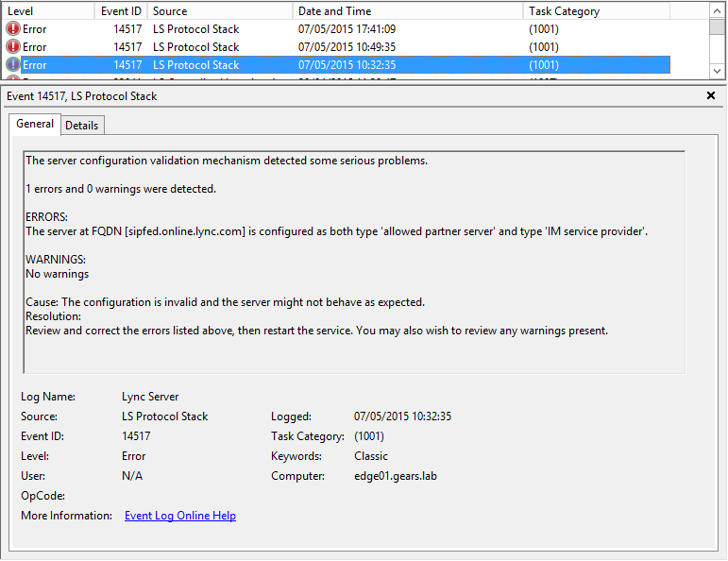Select the event logged at 07/05/2015 10:49:35
This screenshot has height=561, width=728.
point(336,47)
